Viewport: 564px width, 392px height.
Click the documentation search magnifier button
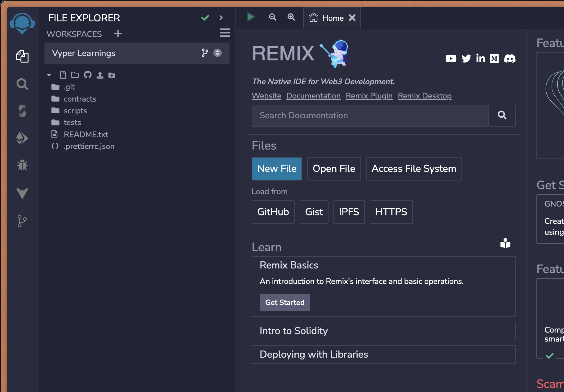502,115
